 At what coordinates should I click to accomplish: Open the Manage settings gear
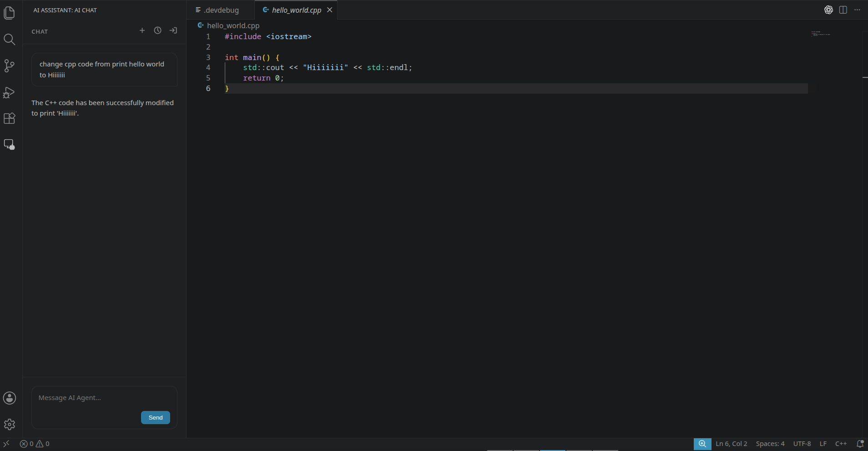coord(10,425)
